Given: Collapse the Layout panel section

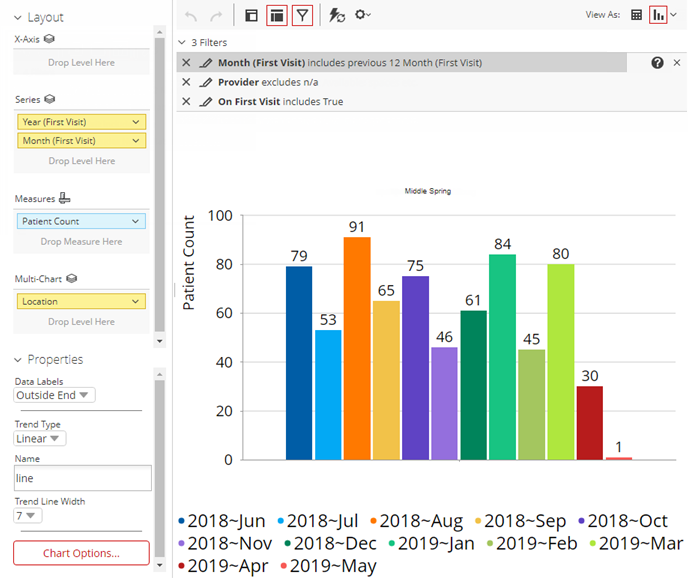Looking at the screenshot, I should 19,18.
